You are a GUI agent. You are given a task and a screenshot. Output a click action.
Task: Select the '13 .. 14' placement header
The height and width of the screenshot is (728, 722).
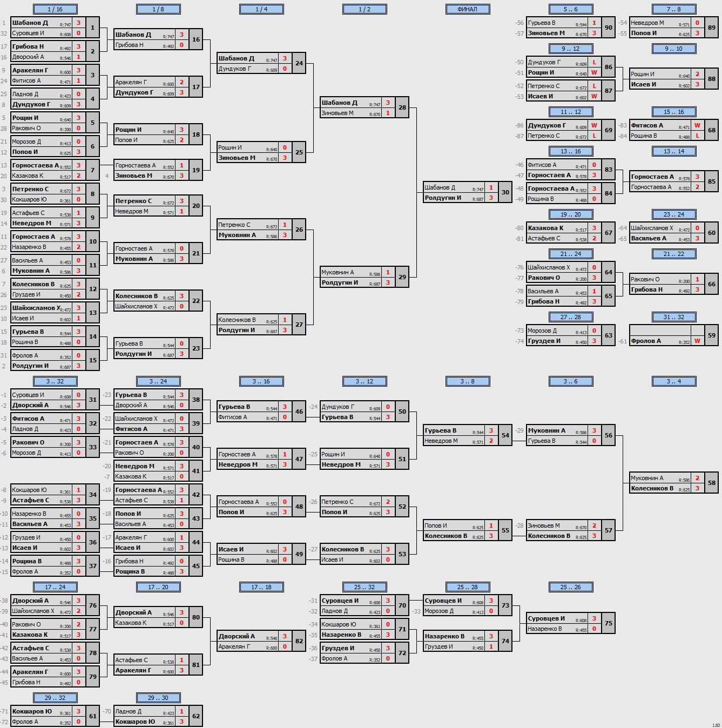674,151
